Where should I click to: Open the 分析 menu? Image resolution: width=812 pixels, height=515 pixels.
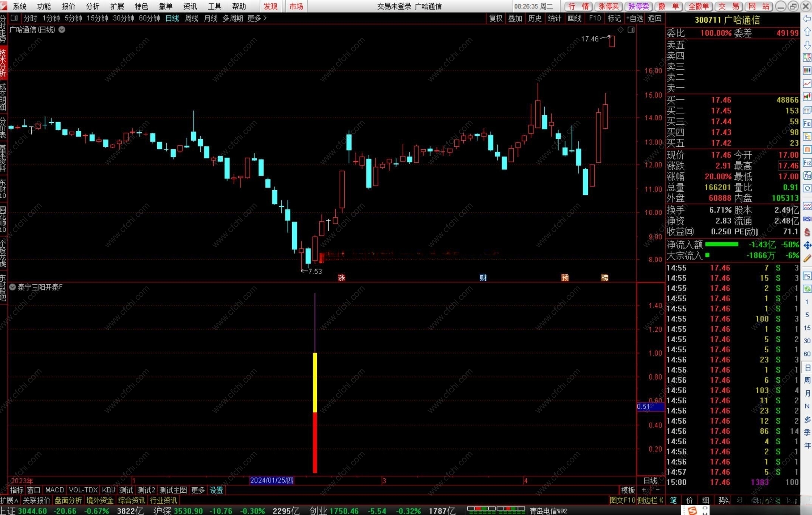[x=93, y=6]
